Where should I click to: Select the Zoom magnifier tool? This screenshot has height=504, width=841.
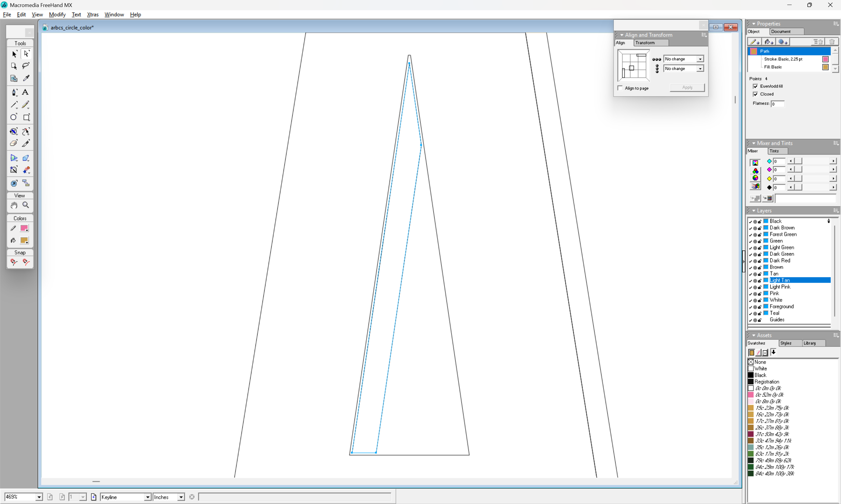(25, 205)
